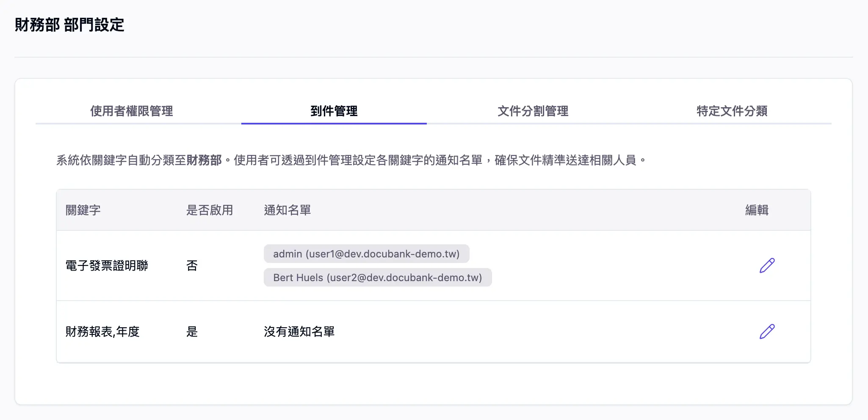Click the 通知名單 column header

point(287,210)
